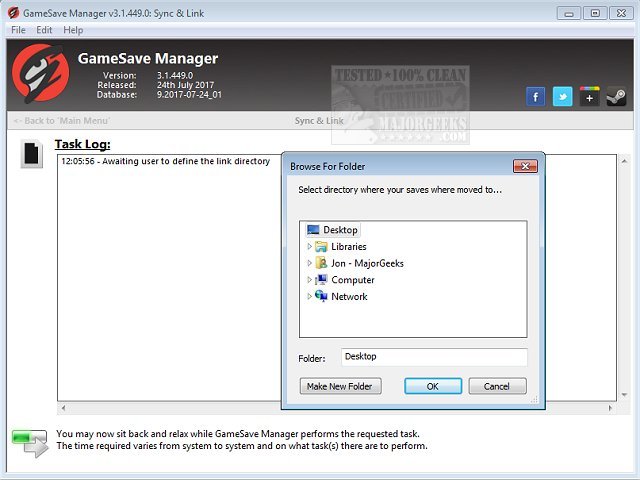Click Make New Folder button
This screenshot has width=640, height=480.
pyautogui.click(x=340, y=386)
